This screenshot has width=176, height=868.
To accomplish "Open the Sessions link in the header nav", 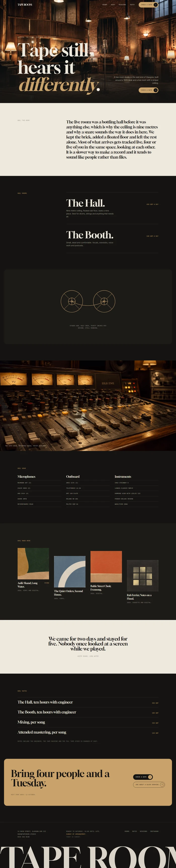I will 122,5.
